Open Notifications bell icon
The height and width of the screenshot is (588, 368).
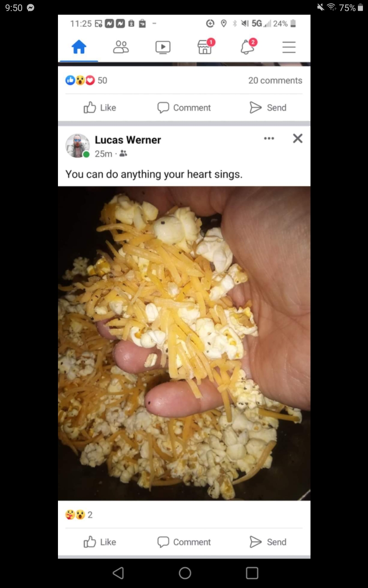248,46
